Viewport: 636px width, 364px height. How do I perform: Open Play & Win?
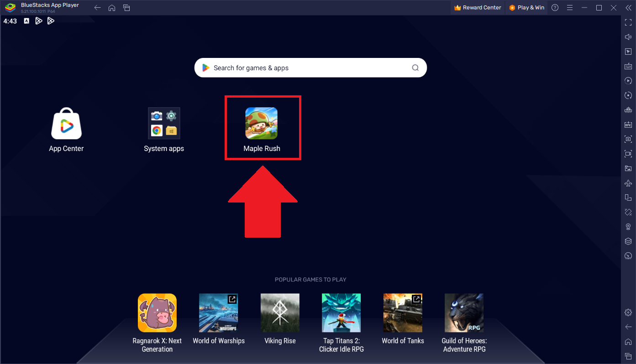[x=527, y=8]
